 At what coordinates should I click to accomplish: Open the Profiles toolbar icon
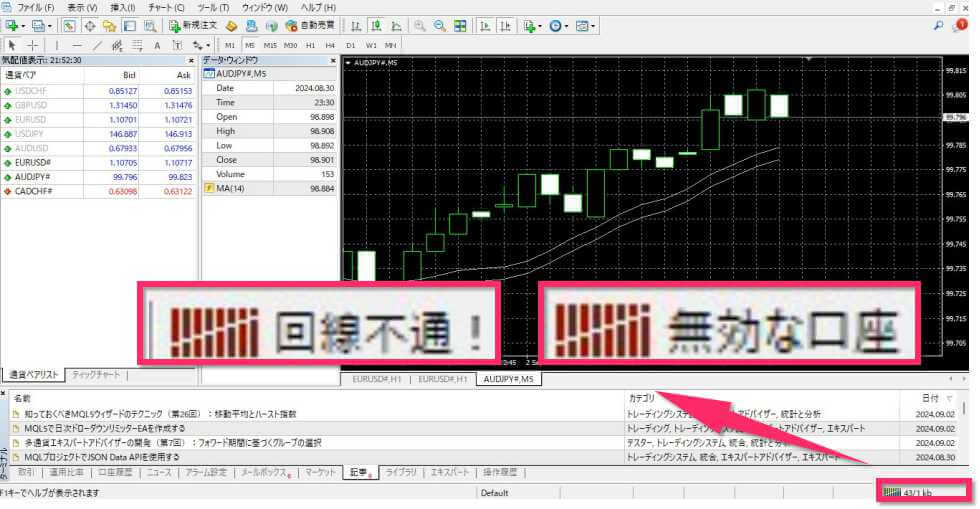click(x=38, y=26)
